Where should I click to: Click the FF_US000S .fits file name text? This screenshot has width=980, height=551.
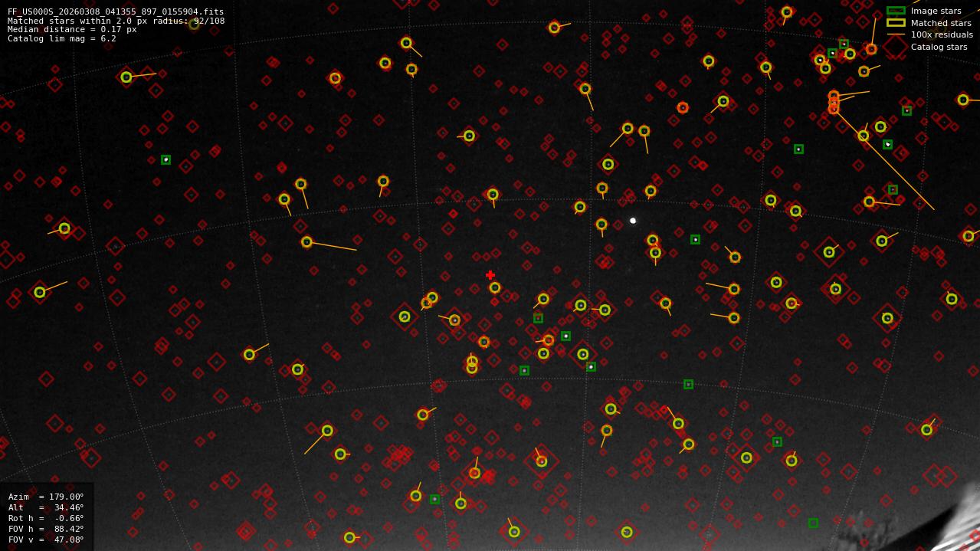point(116,11)
